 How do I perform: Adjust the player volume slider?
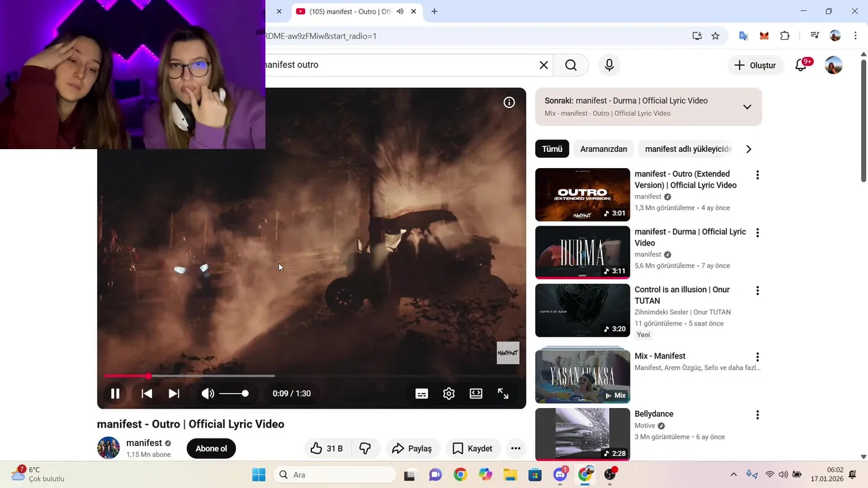pyautogui.click(x=234, y=393)
